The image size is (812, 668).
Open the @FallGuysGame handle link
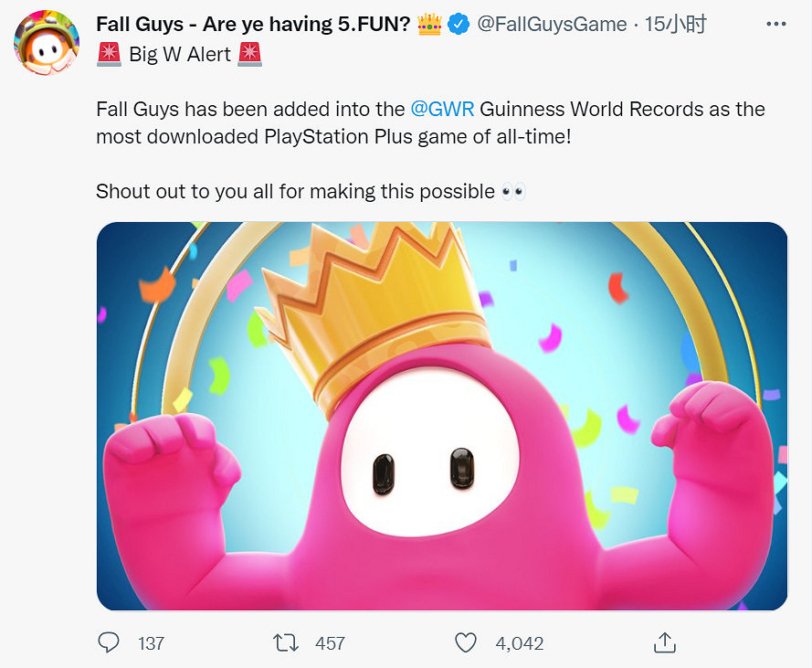554,25
